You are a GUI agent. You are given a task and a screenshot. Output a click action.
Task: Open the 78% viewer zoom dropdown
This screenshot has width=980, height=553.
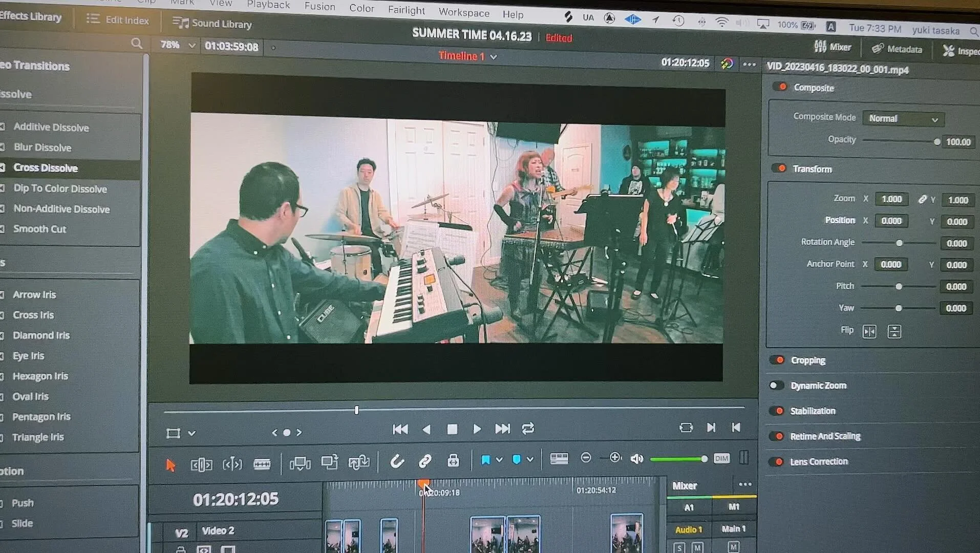pos(192,46)
